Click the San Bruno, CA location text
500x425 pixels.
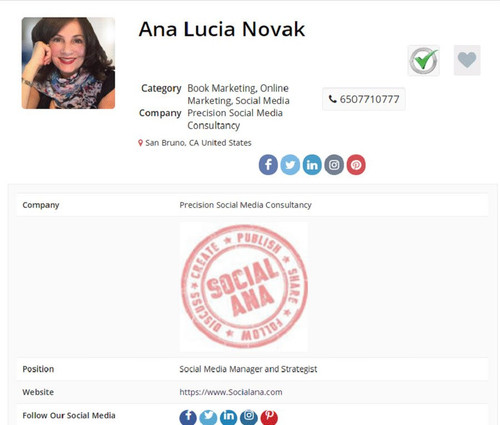(x=198, y=143)
